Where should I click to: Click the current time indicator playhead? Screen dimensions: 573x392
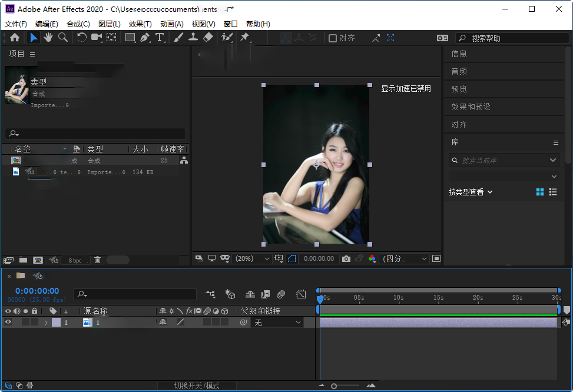click(x=320, y=299)
